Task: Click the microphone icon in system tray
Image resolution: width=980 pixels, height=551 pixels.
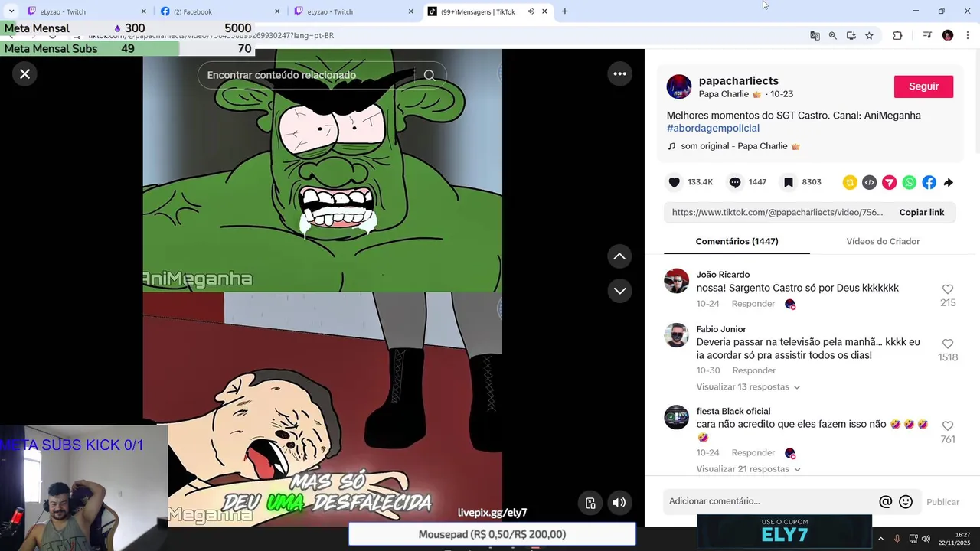Action: (897, 539)
